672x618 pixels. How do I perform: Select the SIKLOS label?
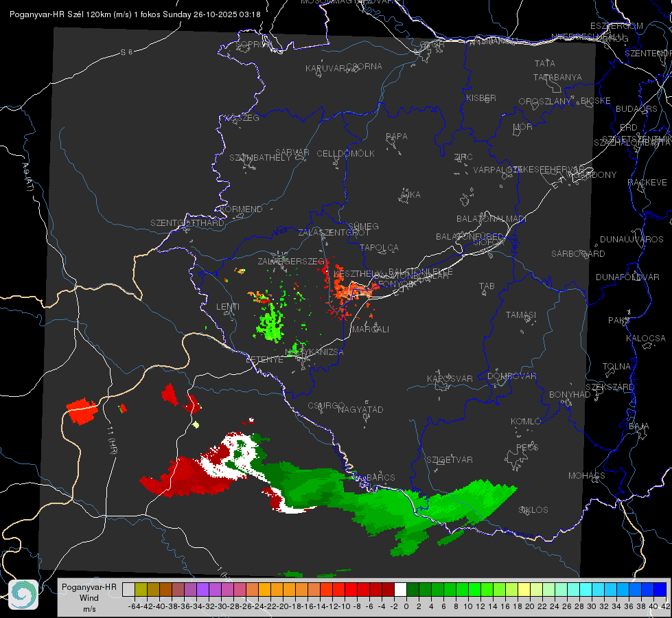pyautogui.click(x=533, y=510)
